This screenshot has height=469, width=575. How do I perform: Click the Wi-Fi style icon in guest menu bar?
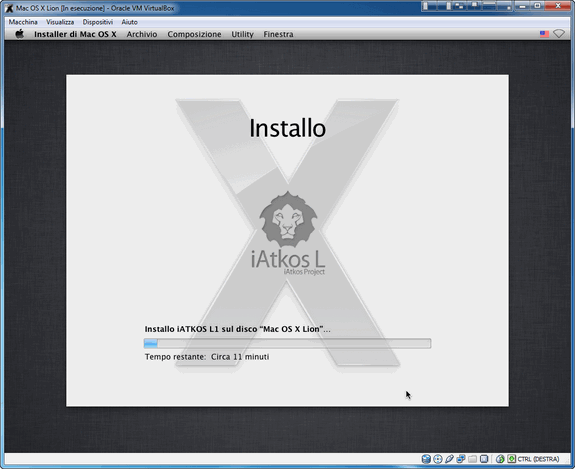click(x=559, y=34)
